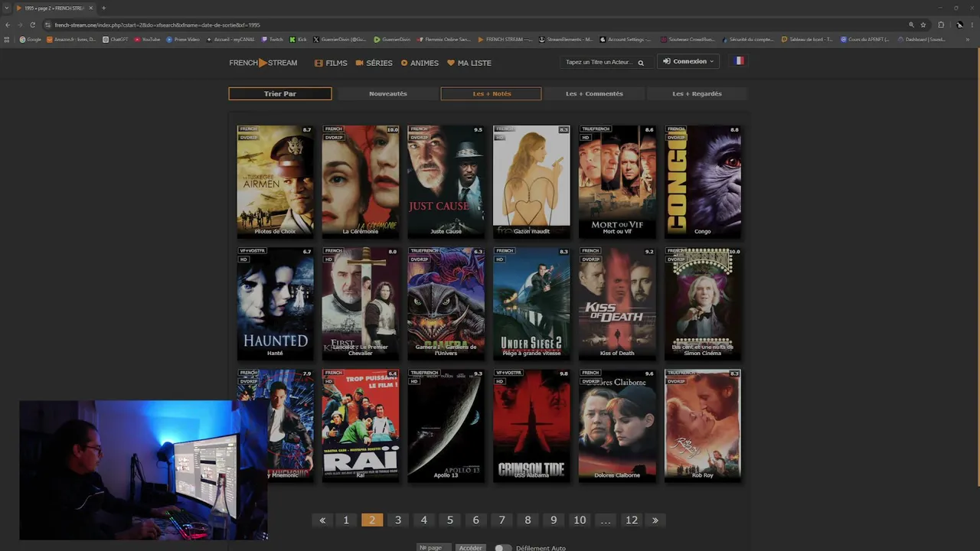
Task: Open the ChatGPT bookmark
Action: click(x=116, y=39)
